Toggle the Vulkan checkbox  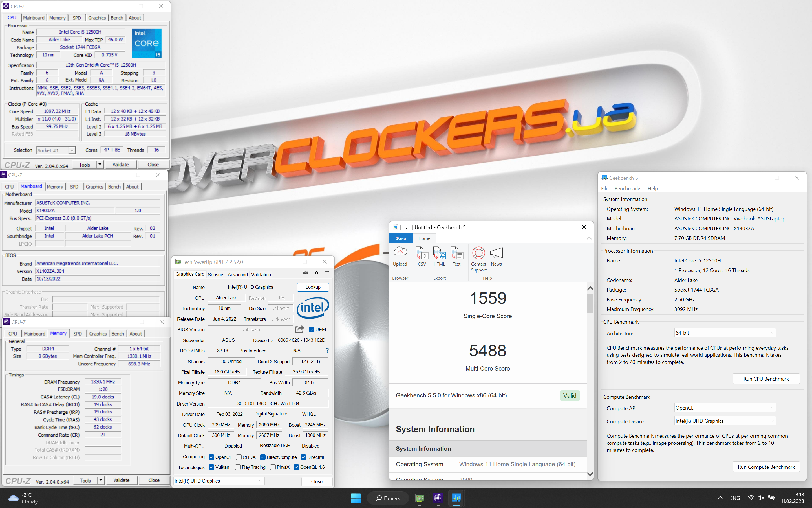[x=211, y=467]
